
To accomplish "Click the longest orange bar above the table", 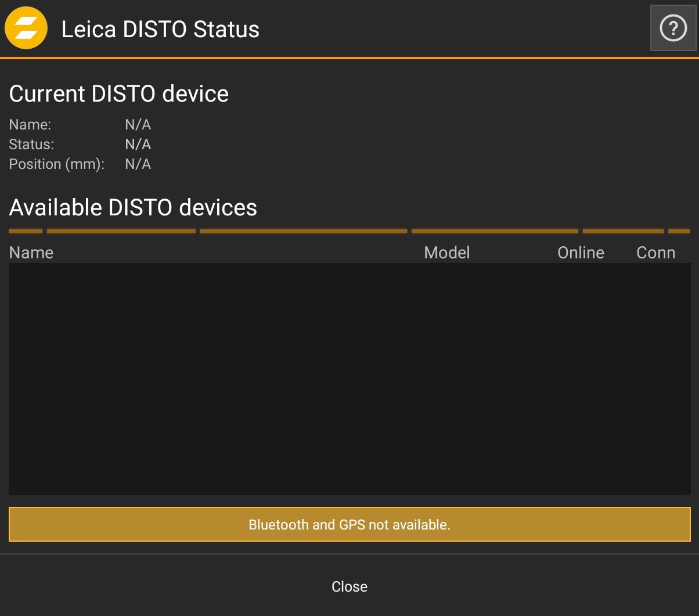I will click(x=303, y=231).
